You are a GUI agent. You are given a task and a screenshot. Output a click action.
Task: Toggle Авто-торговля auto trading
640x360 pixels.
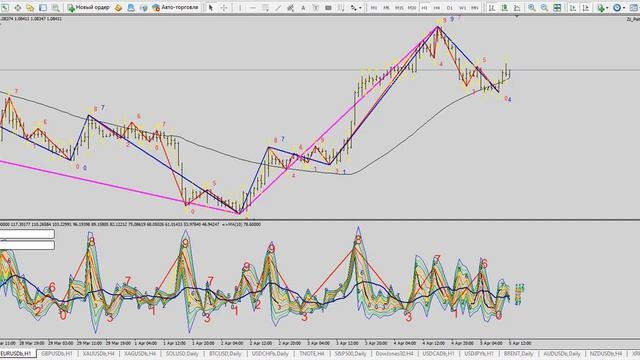pos(175,8)
